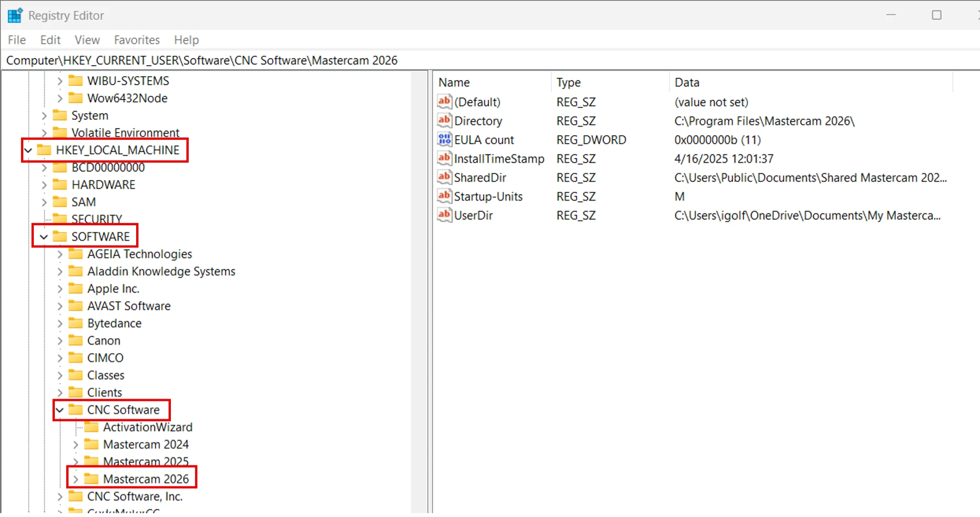Image resolution: width=980 pixels, height=517 pixels.
Task: Select the Wow6432Node folder icon
Action: pos(75,98)
